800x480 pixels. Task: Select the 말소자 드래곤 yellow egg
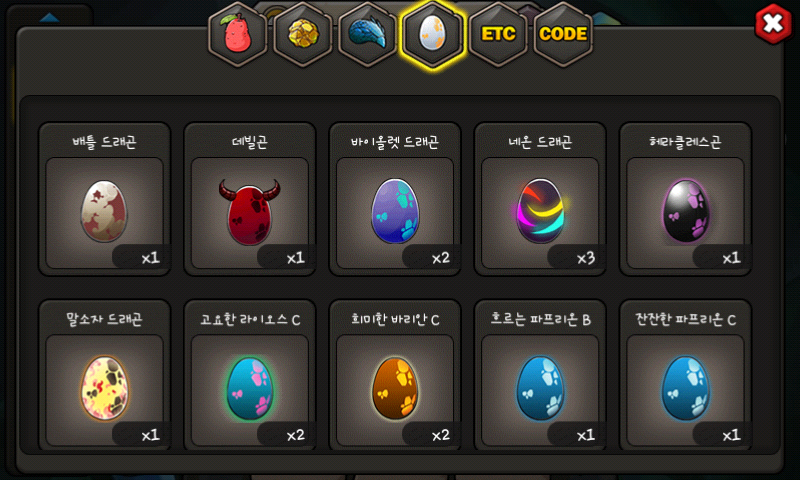(x=104, y=388)
